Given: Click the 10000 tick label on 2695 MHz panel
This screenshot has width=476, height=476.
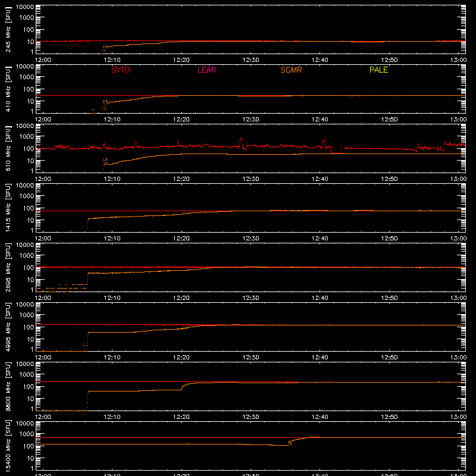Looking at the screenshot, I should (25, 245).
